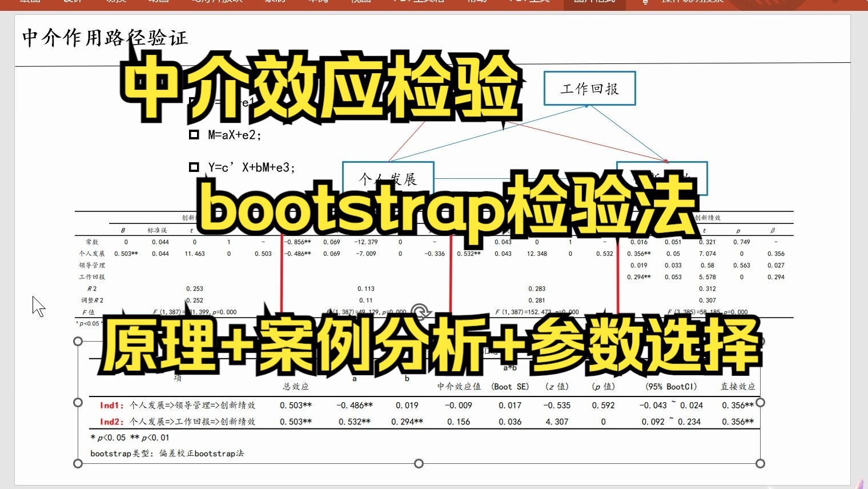Click the Ind2 z value 4.307

[557, 422]
